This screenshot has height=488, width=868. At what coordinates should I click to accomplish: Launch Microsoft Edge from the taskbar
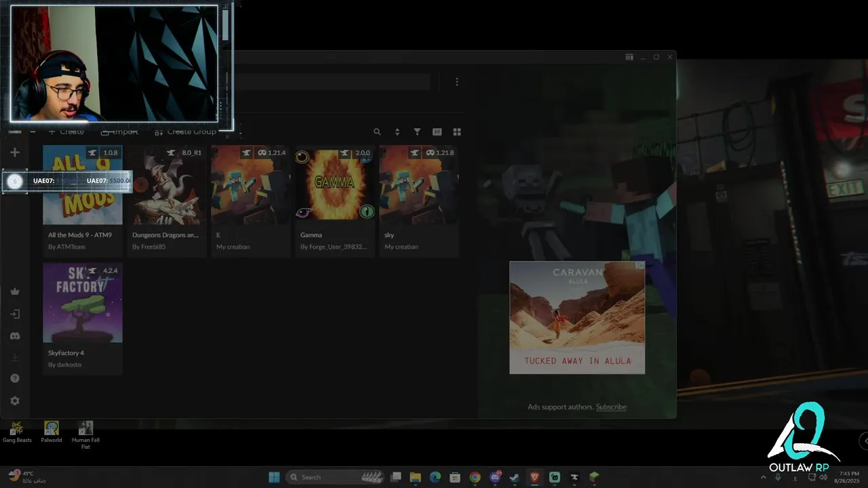(435, 477)
